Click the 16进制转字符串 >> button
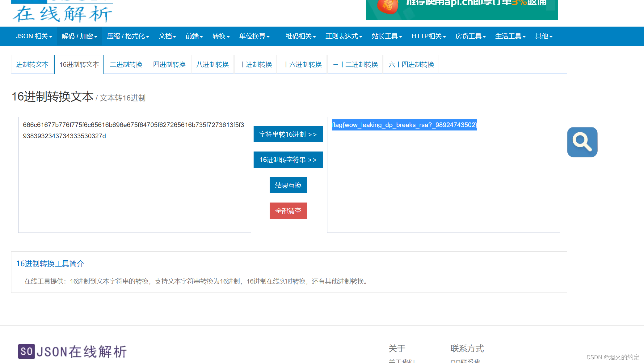 pos(288,160)
